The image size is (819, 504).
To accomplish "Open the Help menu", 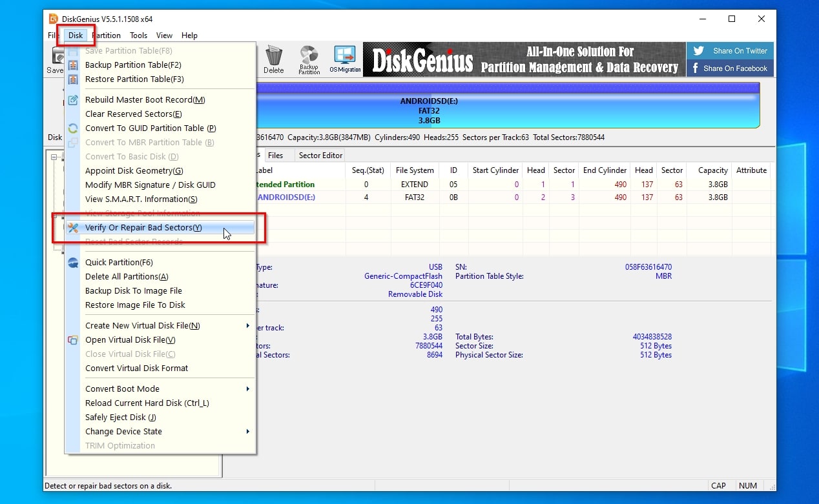I will [189, 35].
